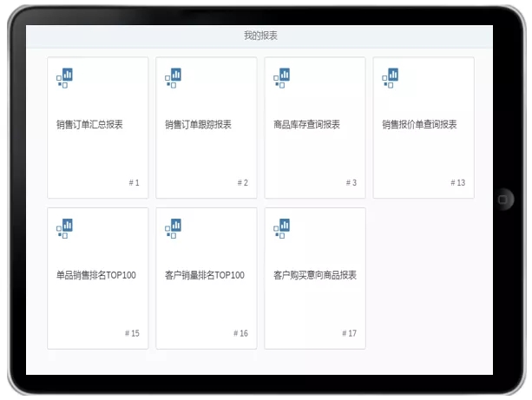Click the # 15 label

132,333
